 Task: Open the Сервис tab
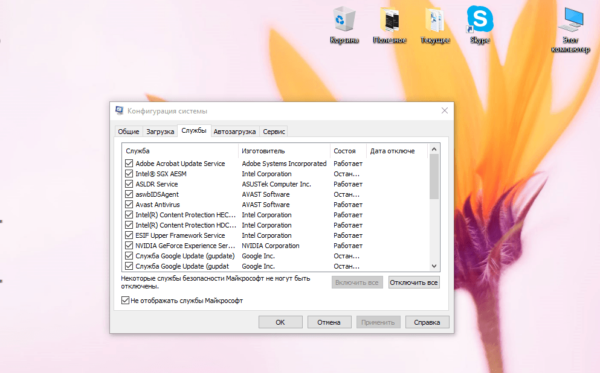coord(274,132)
